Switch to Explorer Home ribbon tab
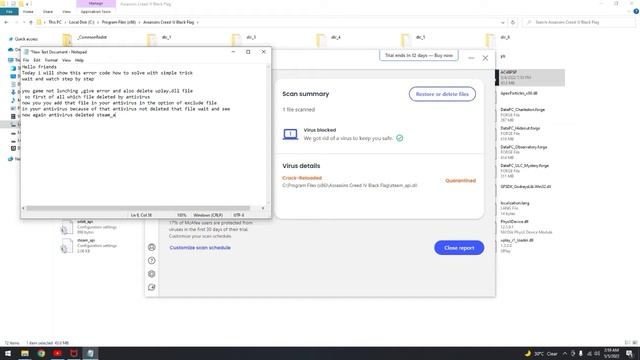Viewport: 640px width, 360px height. coord(28,12)
